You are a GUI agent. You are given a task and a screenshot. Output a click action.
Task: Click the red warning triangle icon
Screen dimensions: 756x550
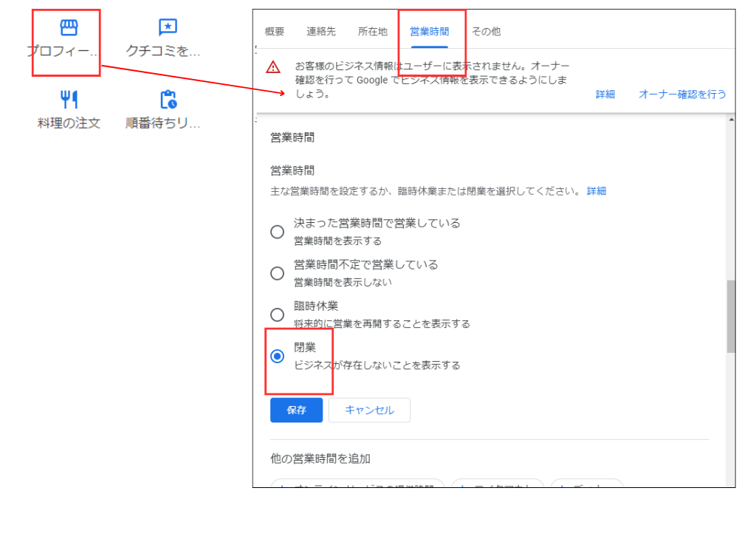pos(273,66)
